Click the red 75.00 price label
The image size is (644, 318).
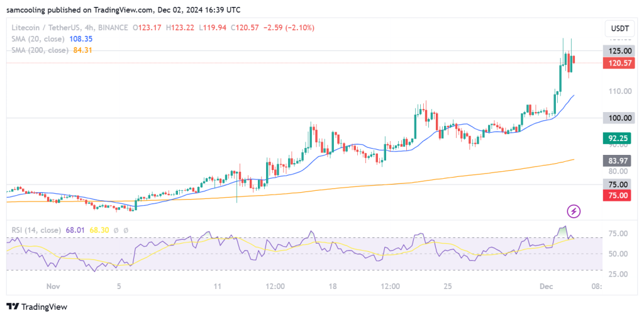(617, 195)
